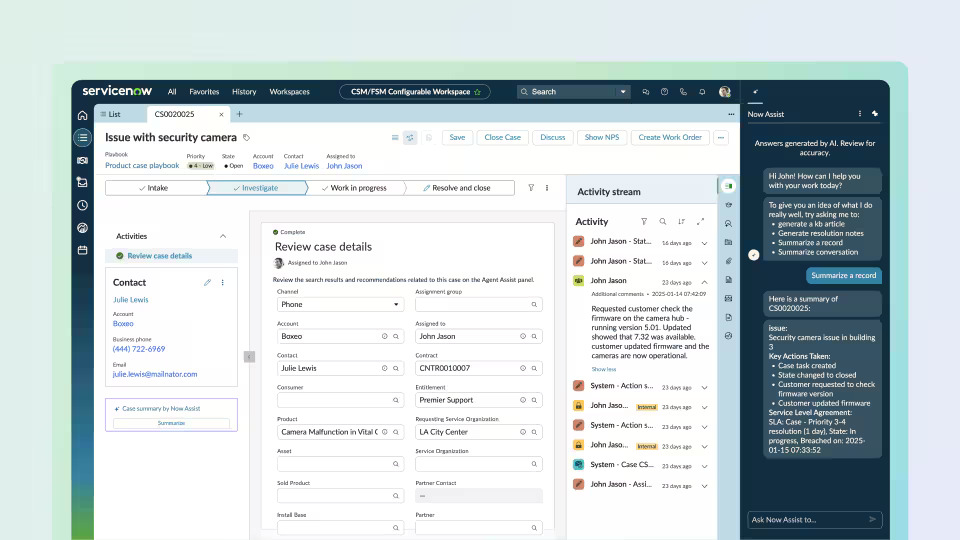The height and width of the screenshot is (540, 960).
Task: Open the julie.lewis@mailnator.com email link
Action: click(x=155, y=374)
